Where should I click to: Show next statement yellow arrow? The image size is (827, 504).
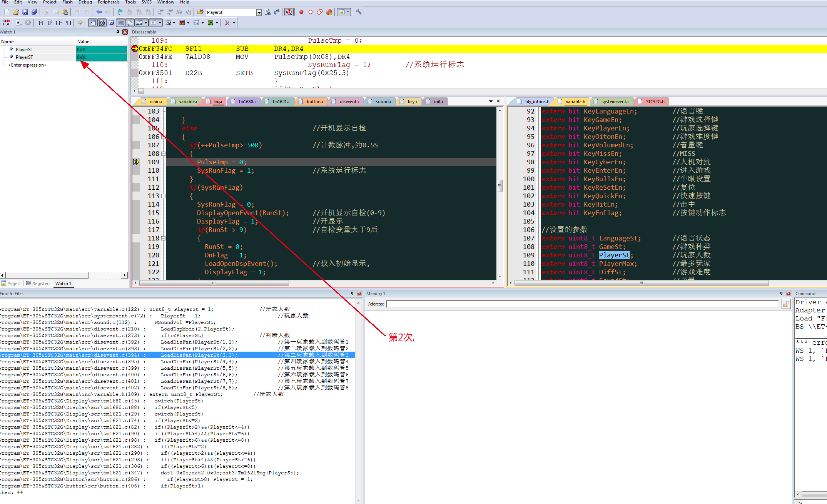point(80,23)
